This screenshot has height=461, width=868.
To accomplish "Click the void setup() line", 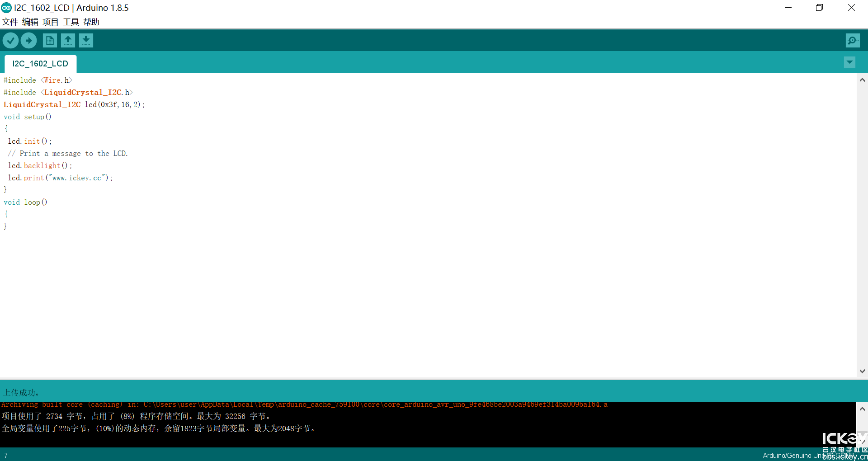I will [28, 117].
